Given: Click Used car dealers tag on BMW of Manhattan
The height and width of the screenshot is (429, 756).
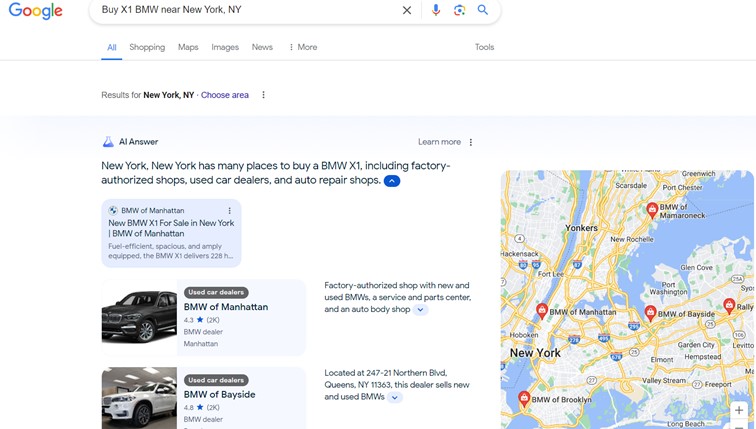Looking at the screenshot, I should (x=216, y=293).
